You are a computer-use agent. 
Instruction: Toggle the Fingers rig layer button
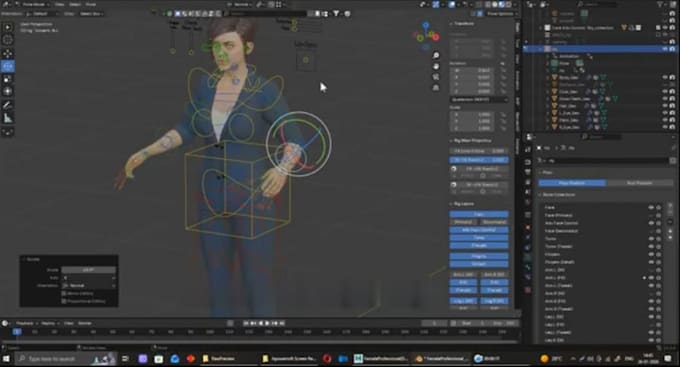coord(479,256)
